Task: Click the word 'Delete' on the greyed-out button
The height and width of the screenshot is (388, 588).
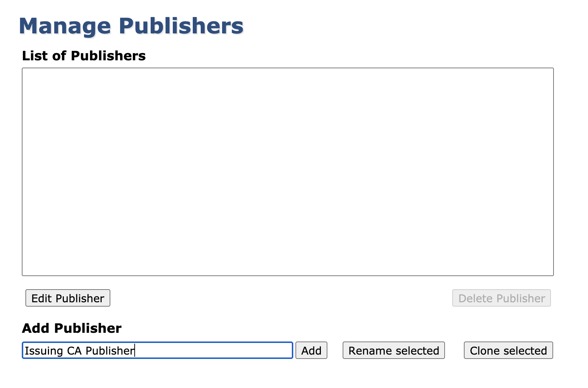Action: pos(475,299)
